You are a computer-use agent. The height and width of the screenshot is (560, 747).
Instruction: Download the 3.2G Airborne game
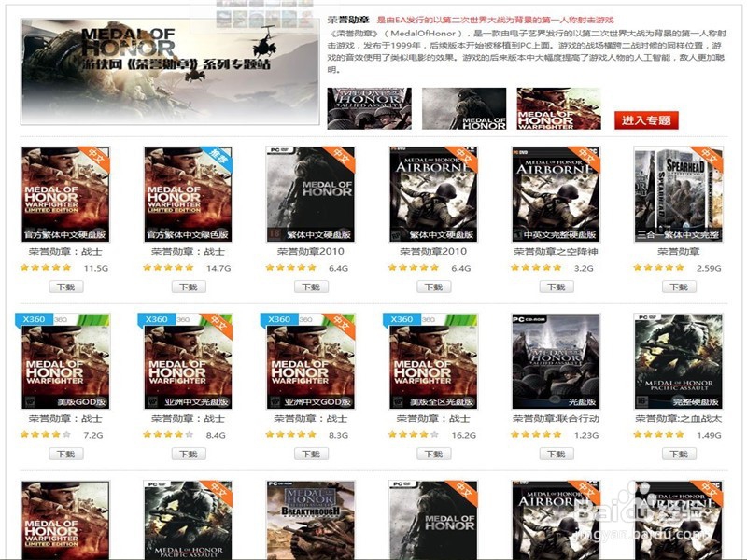tap(557, 287)
